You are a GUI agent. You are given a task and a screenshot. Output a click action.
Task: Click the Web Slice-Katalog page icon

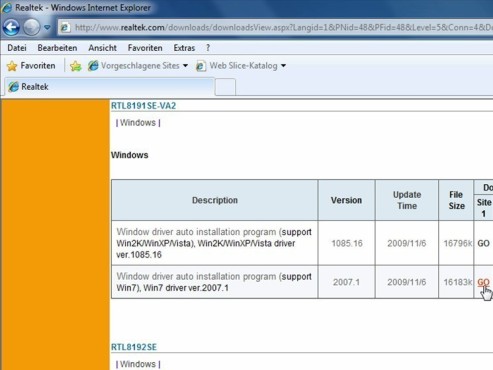[x=201, y=66]
